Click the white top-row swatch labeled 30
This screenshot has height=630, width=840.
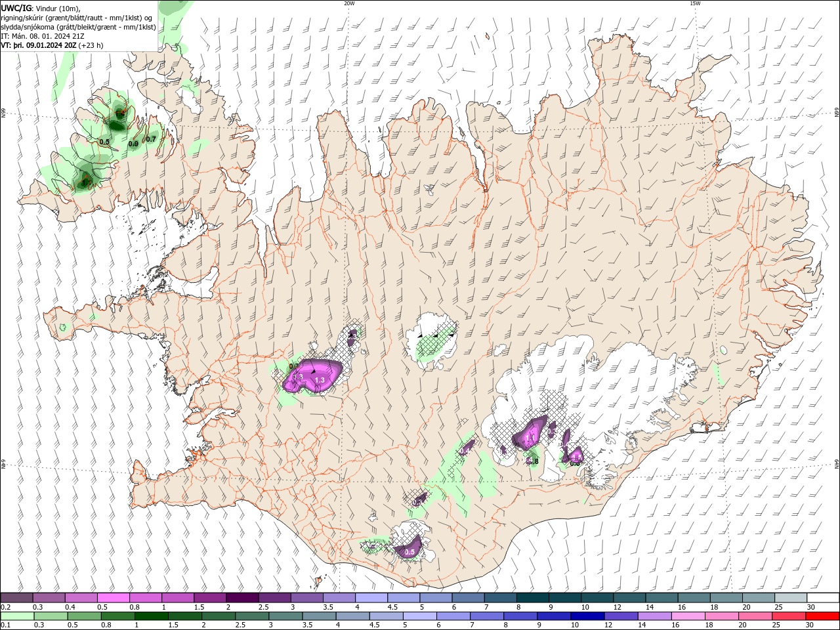click(x=823, y=598)
